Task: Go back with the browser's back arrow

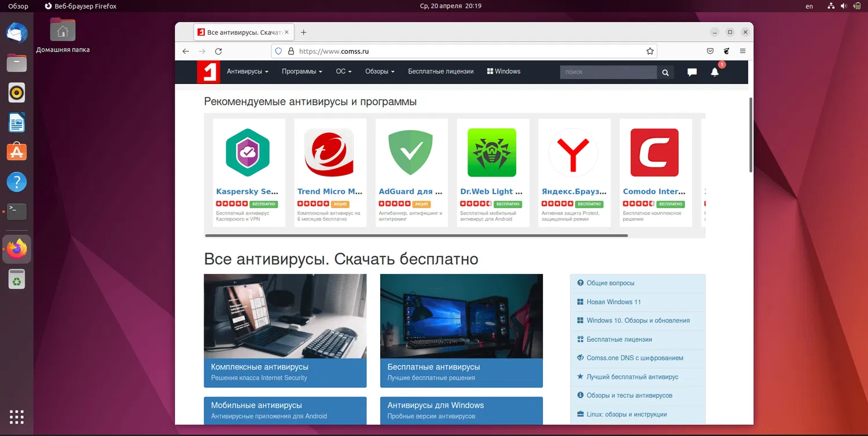Action: 186,51
